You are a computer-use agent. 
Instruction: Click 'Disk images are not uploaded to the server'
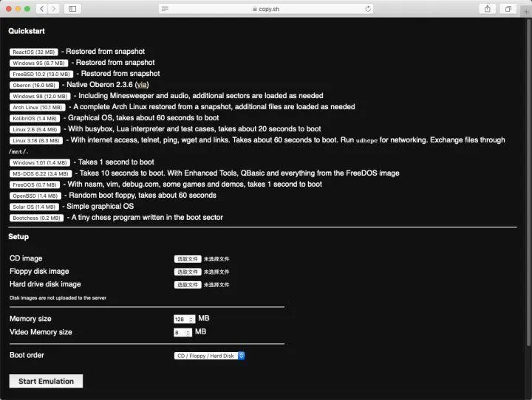58,297
